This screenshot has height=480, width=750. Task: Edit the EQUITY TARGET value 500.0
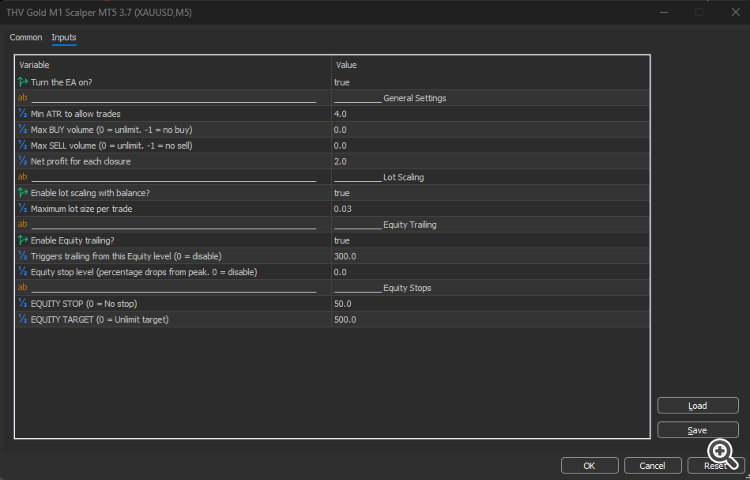coord(345,320)
